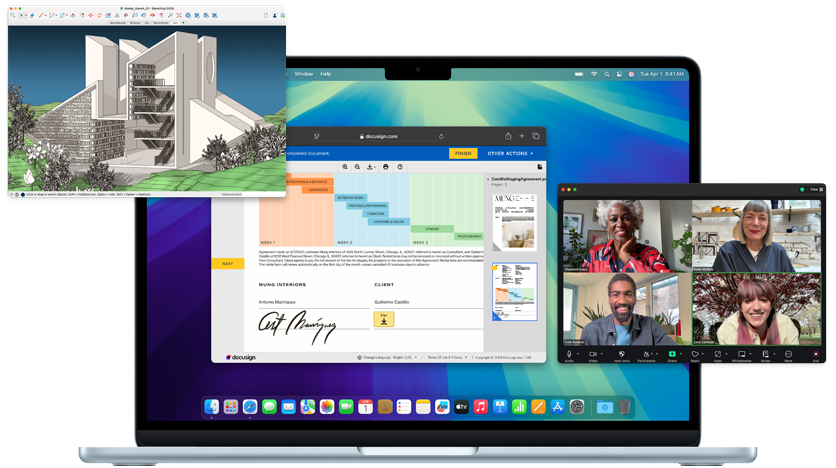Open Finder from the Dock

pyautogui.click(x=211, y=407)
